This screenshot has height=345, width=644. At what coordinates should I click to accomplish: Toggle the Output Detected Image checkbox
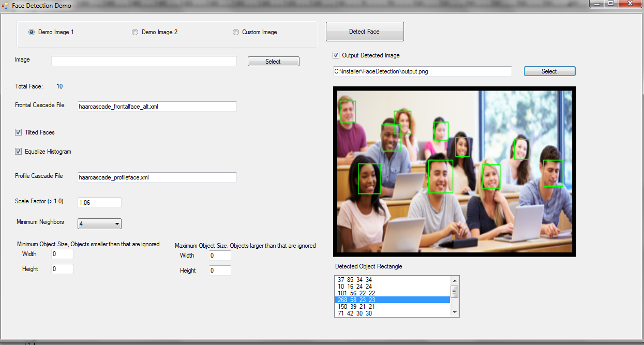[x=336, y=55]
